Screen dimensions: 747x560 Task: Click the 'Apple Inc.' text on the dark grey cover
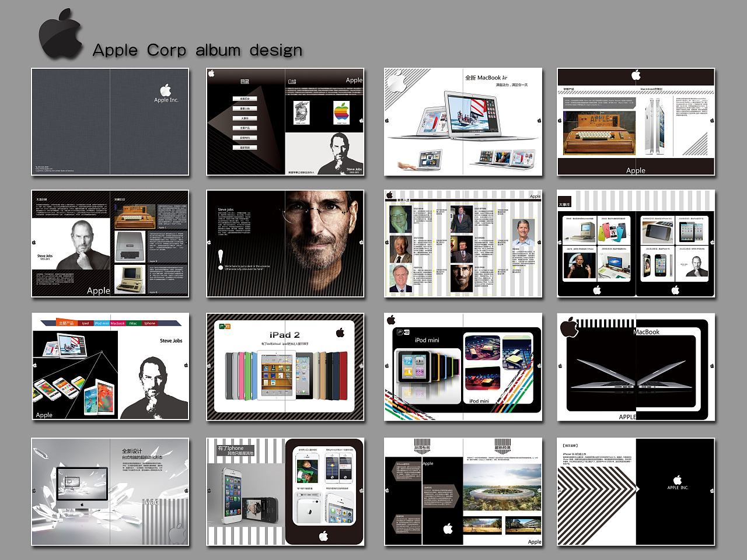[166, 100]
